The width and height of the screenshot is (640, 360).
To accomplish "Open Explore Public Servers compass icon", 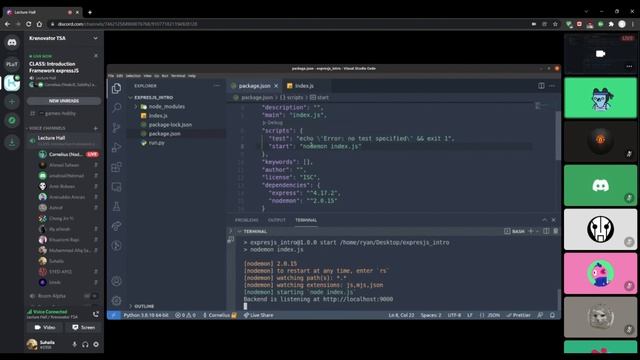I will pos(12,120).
